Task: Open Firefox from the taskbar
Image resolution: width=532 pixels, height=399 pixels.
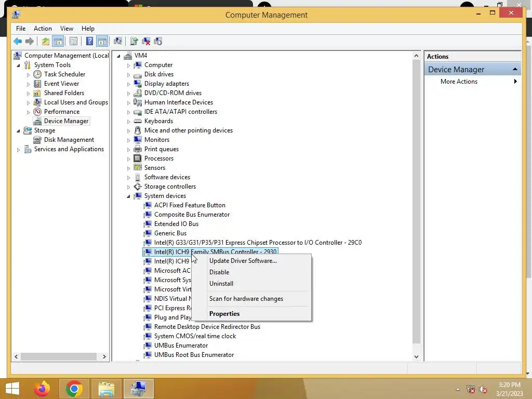Action: [43, 389]
